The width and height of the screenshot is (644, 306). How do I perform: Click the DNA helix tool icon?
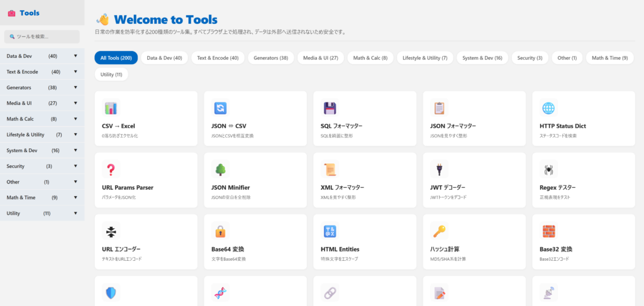221,293
